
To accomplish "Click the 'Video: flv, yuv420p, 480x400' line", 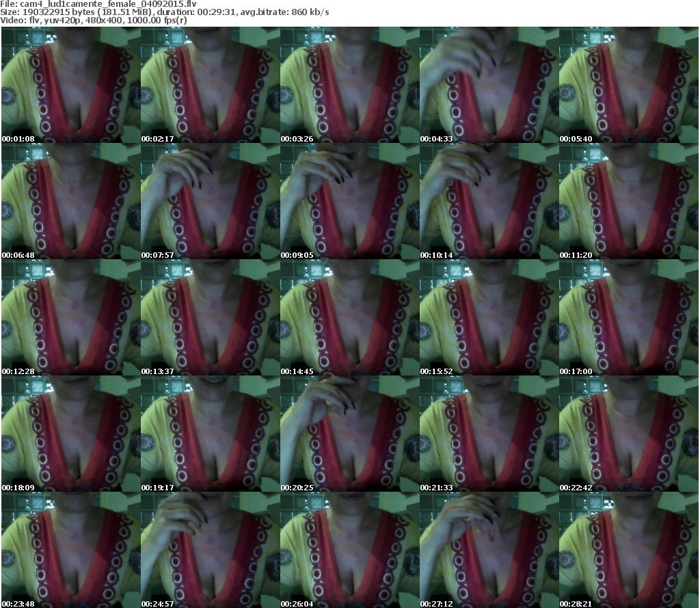I will click(x=93, y=20).
